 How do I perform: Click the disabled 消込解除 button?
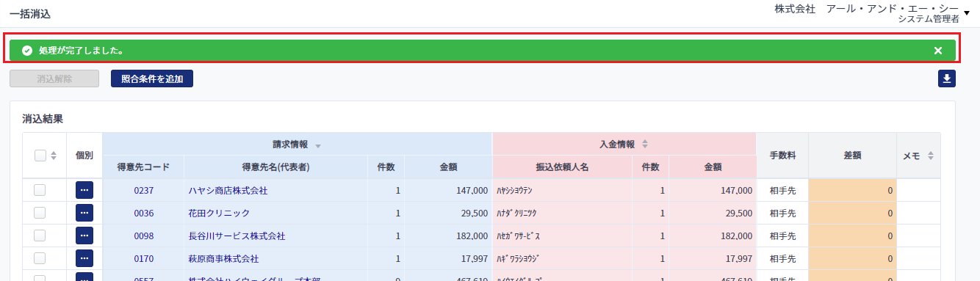coord(54,79)
